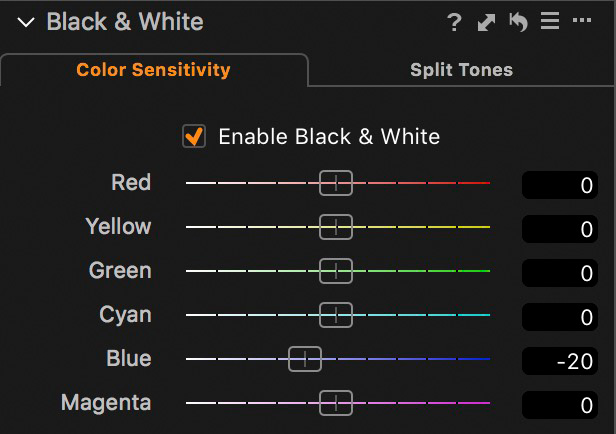Open the three-dot more options menu

(x=582, y=22)
